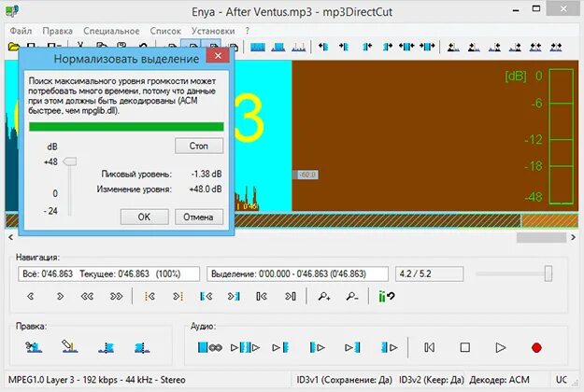Screen dimensions: 584x392
Task: Click the thin-lines waveform toolbar icon
Action: [298, 48]
